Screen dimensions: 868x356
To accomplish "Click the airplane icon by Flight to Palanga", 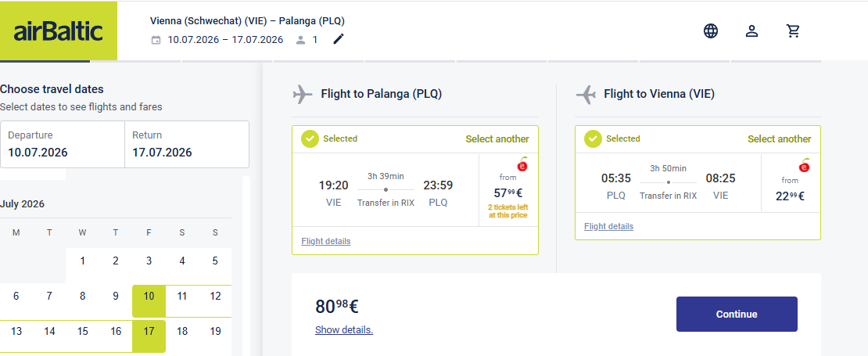I will (303, 94).
